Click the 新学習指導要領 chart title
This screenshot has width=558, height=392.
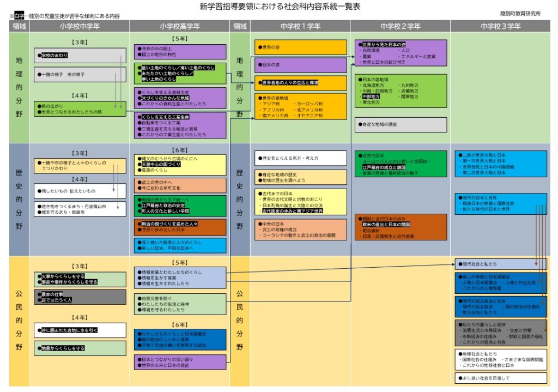(280, 7)
